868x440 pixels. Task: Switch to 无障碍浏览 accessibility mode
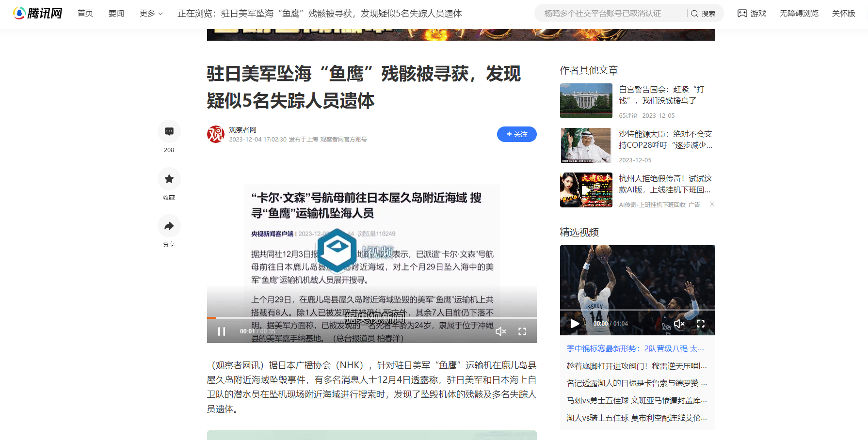[799, 14]
